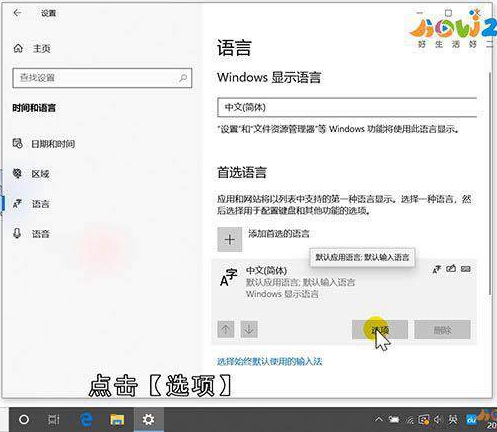Click the network tray icon
The width and height of the screenshot is (497, 432).
coord(411,421)
